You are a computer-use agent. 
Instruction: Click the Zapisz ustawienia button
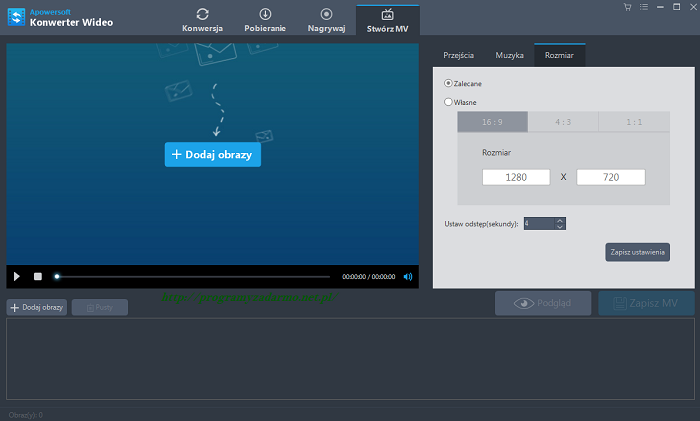[x=637, y=252]
